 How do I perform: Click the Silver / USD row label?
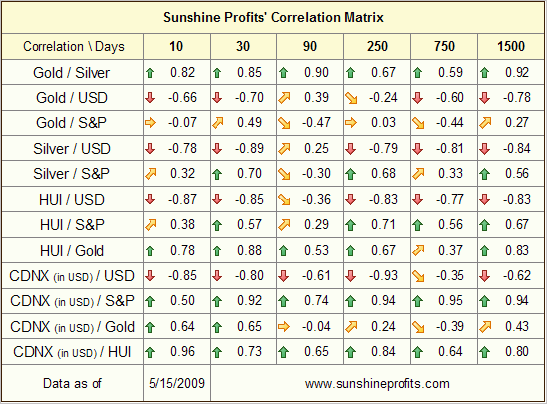click(72, 149)
